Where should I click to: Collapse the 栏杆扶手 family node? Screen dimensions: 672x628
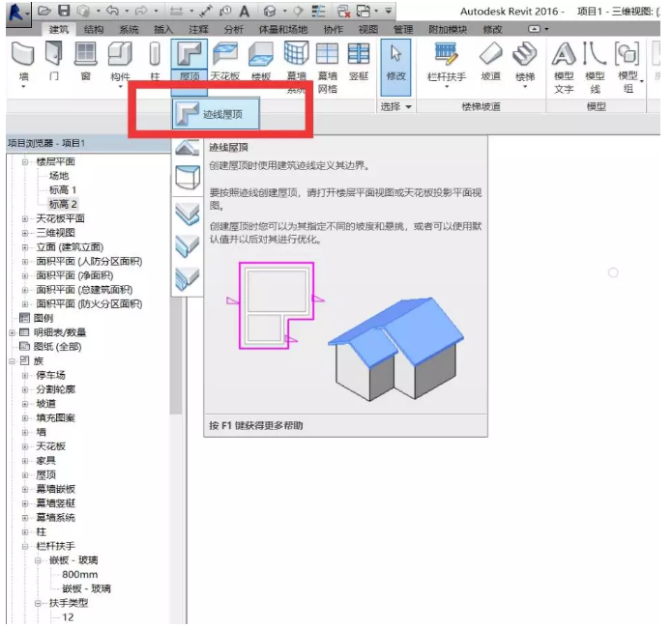click(x=25, y=546)
